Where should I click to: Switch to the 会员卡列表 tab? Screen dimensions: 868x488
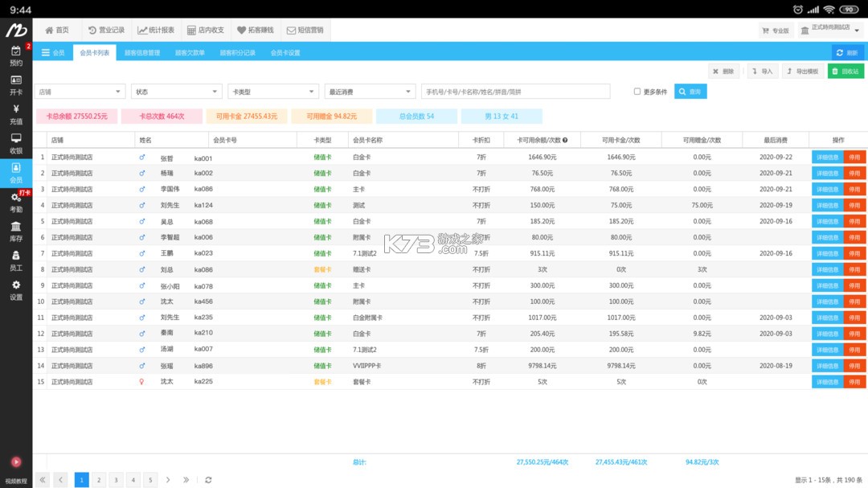tap(95, 52)
